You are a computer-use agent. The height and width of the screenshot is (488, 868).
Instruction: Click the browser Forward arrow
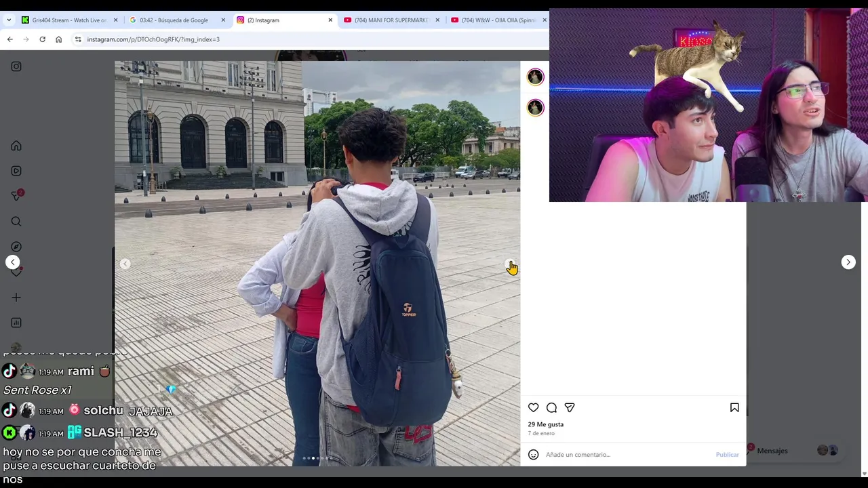[x=26, y=39]
